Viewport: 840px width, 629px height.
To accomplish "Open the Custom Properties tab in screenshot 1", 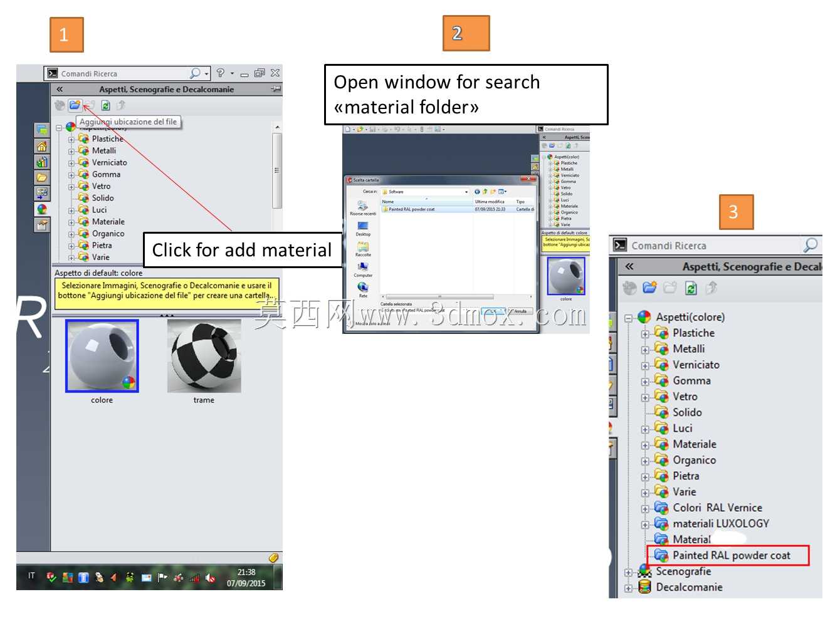I will pyautogui.click(x=42, y=224).
